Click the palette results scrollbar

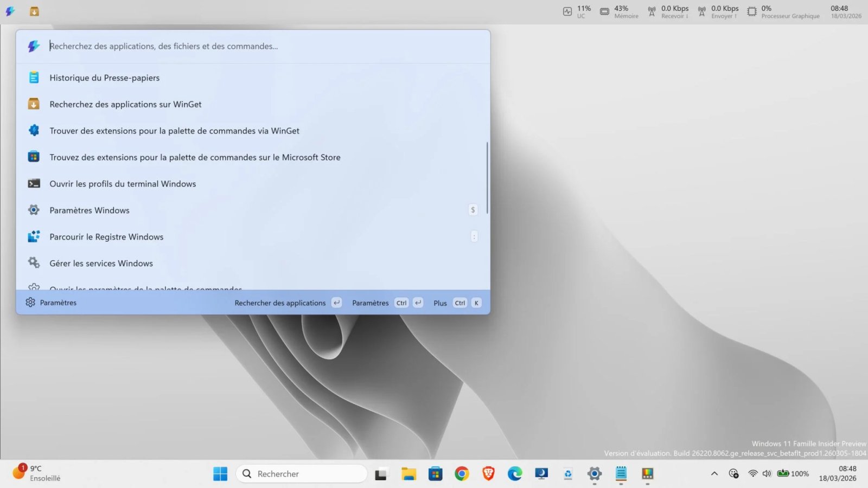pyautogui.click(x=487, y=178)
